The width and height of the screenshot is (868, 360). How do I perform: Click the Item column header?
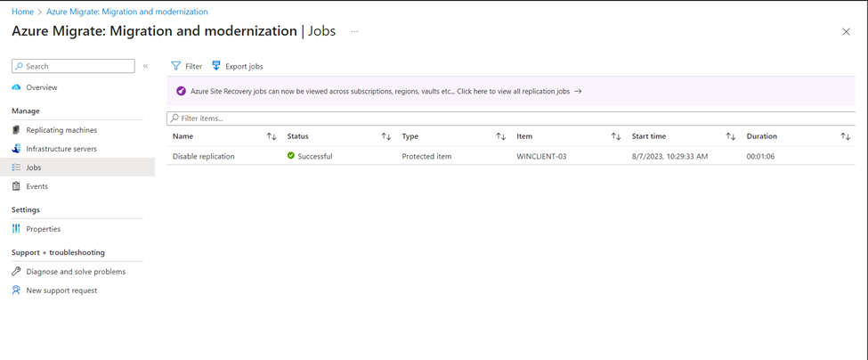click(524, 136)
